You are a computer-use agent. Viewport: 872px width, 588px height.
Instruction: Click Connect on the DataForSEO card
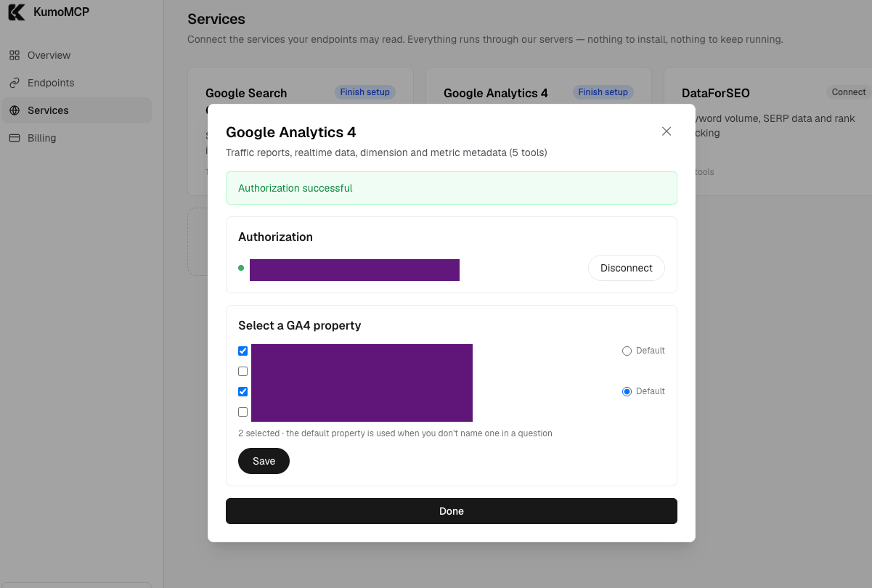coord(849,92)
